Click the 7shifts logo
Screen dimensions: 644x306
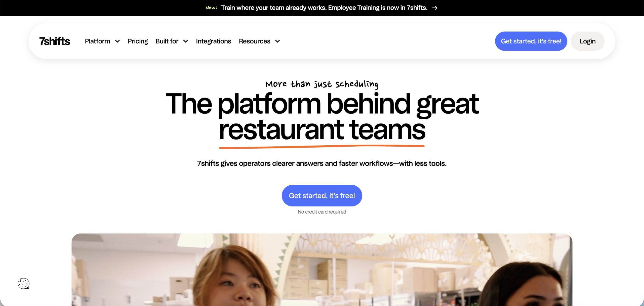pos(54,41)
